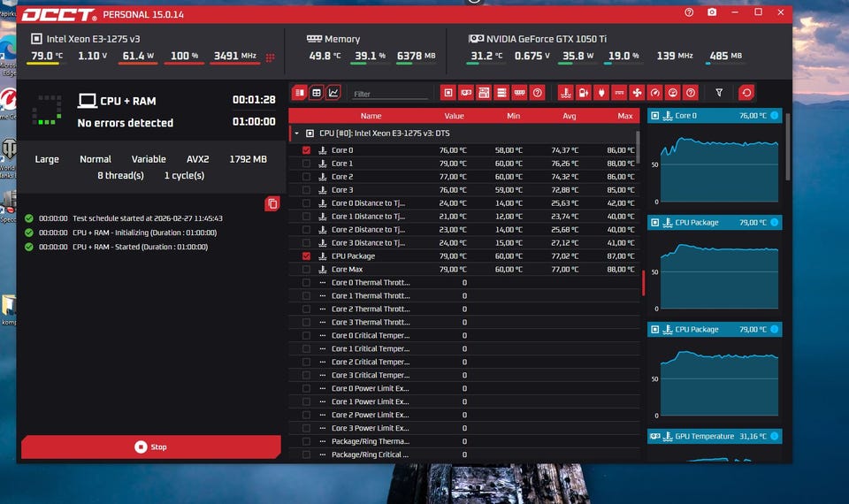The height and width of the screenshot is (504, 849).
Task: Open the CPU per-core grid icon
Action: (x=271, y=57)
